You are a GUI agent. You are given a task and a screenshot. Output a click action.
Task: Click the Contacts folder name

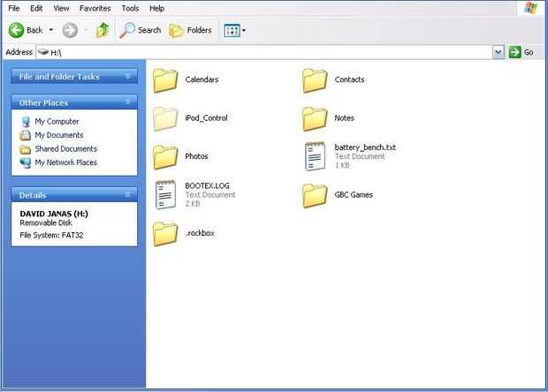(x=349, y=79)
